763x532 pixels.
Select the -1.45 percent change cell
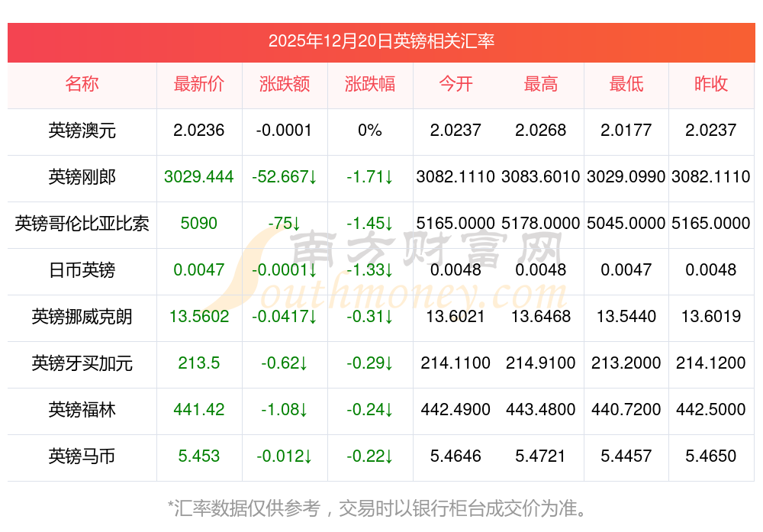pos(369,224)
